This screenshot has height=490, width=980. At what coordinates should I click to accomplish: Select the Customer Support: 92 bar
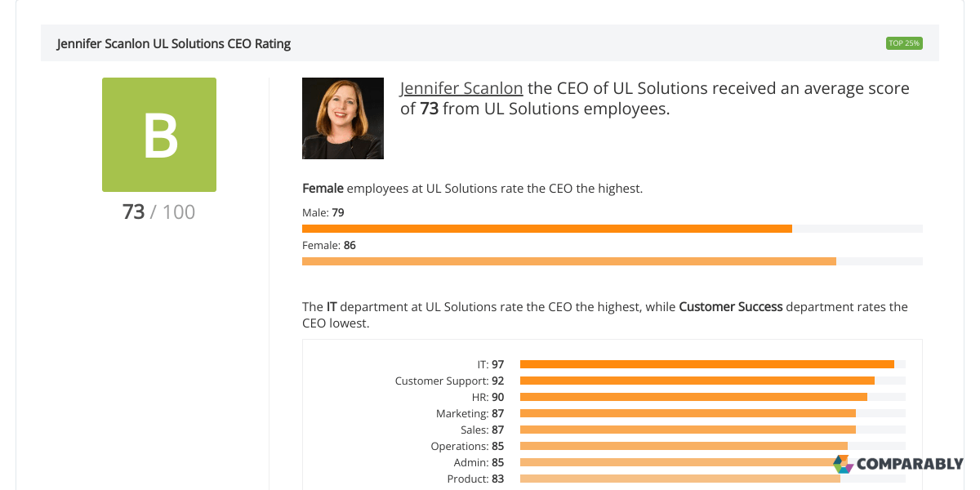(x=697, y=380)
